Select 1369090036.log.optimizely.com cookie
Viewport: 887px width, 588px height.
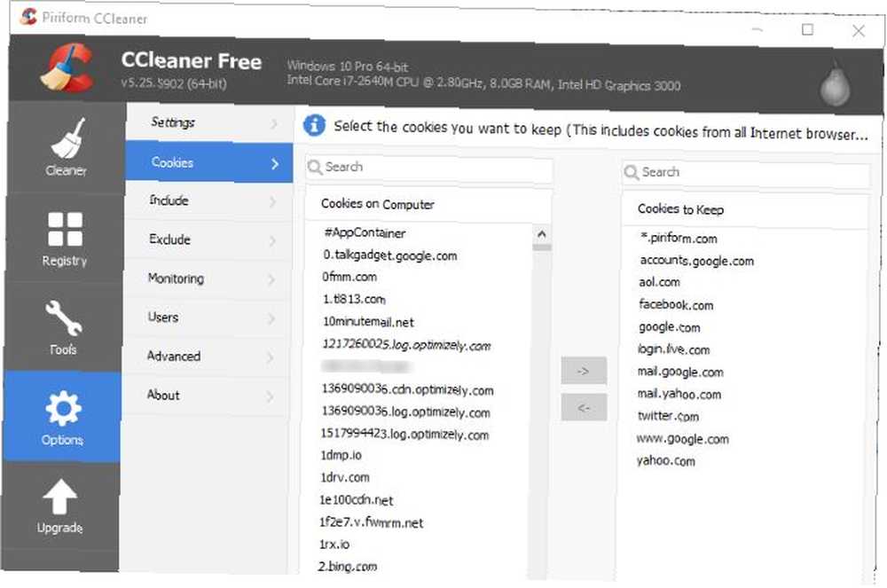click(x=405, y=412)
